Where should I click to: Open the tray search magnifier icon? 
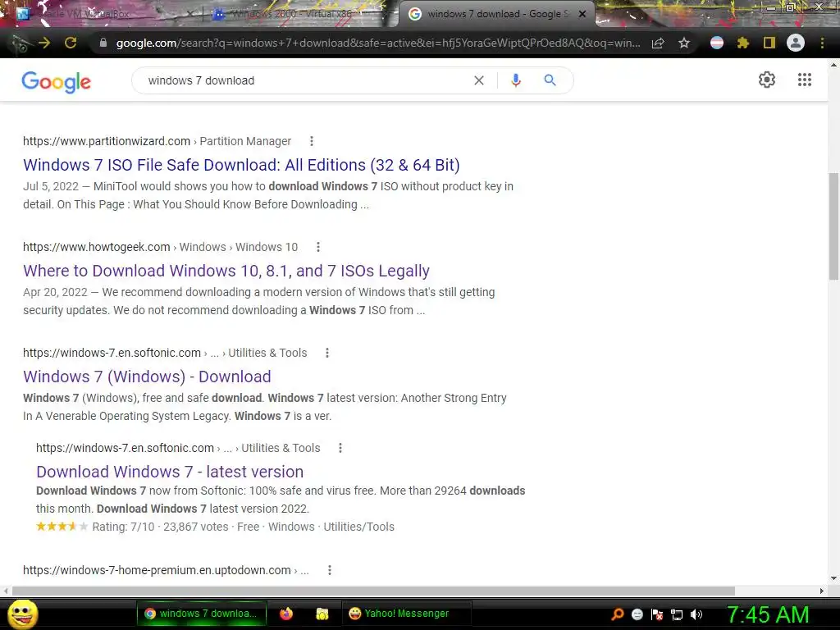[x=617, y=614]
